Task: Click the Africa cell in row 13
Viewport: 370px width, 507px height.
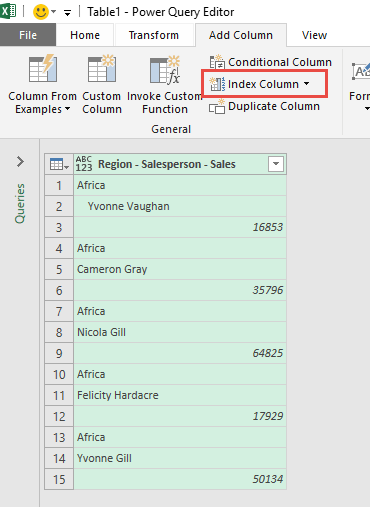Action: (180, 437)
